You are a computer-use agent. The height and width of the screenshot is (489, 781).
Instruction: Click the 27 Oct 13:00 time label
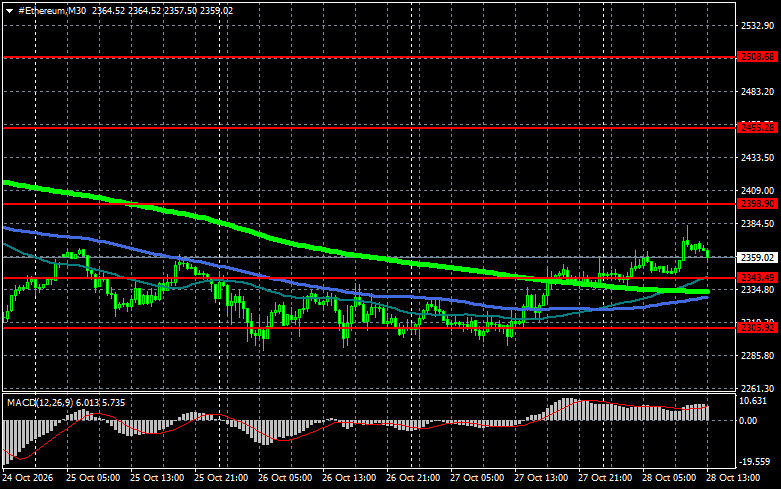point(541,478)
